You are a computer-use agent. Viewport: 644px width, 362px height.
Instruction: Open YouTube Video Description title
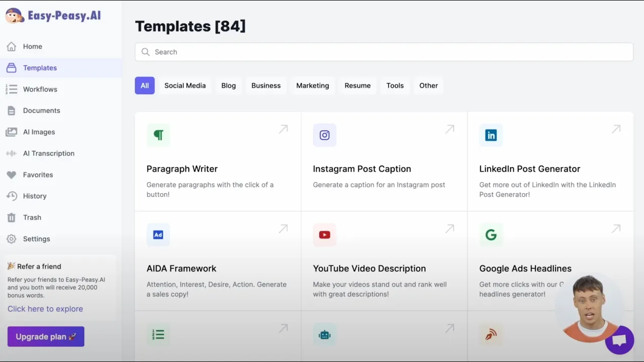369,268
